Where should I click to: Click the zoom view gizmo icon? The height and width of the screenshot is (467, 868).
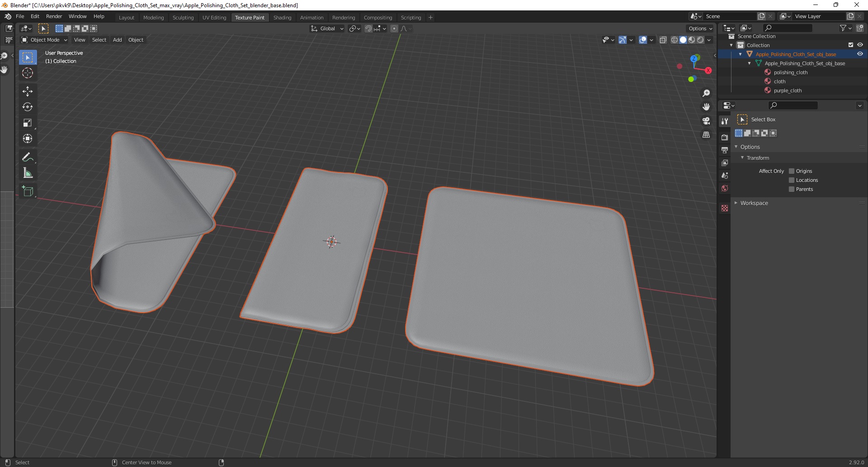click(x=706, y=93)
